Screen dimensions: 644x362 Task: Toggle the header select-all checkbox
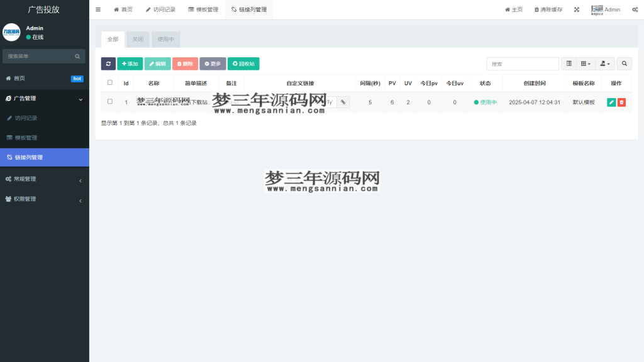tap(109, 84)
